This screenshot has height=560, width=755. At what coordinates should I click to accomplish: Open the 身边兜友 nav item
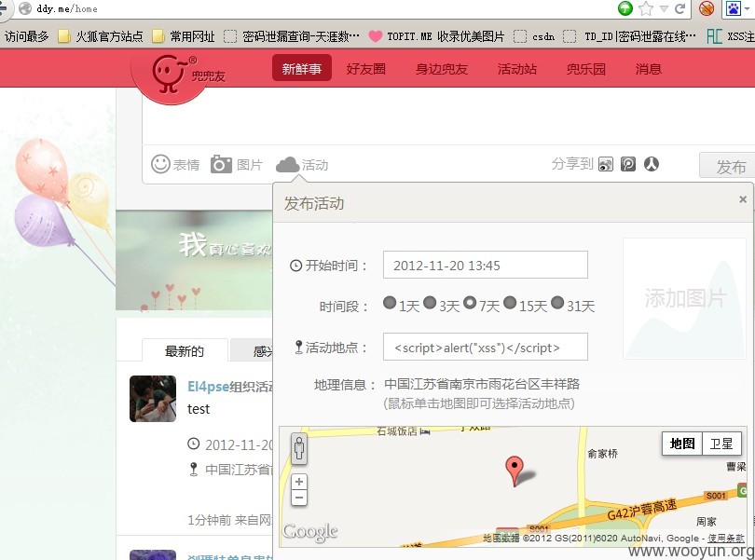[x=442, y=69]
